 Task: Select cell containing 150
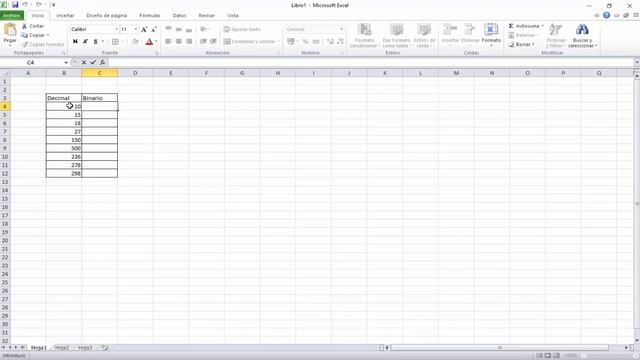tap(64, 140)
